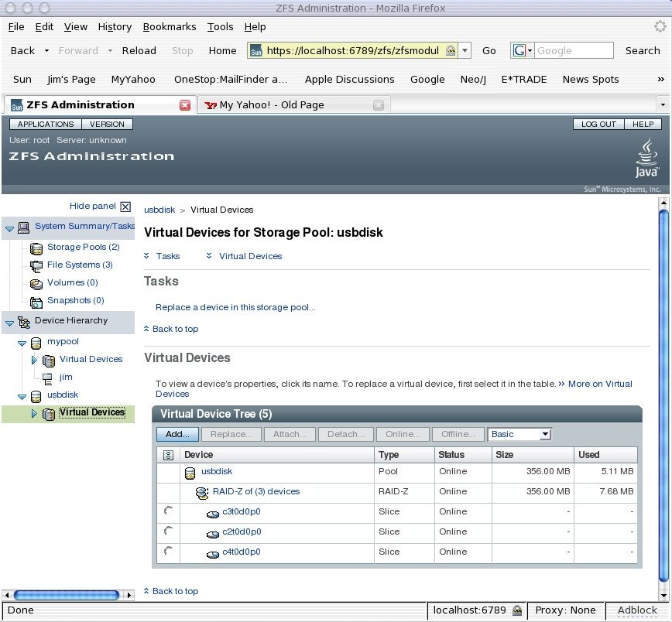Click the Snapshots icon in sidebar
Image resolution: width=672 pixels, height=622 pixels.
[36, 302]
